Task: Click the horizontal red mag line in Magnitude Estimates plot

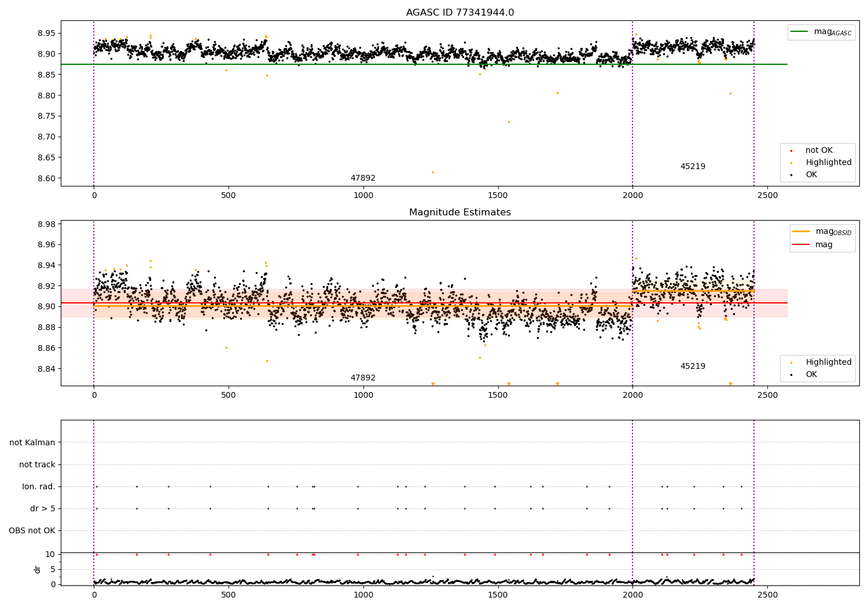Action: pos(424,303)
